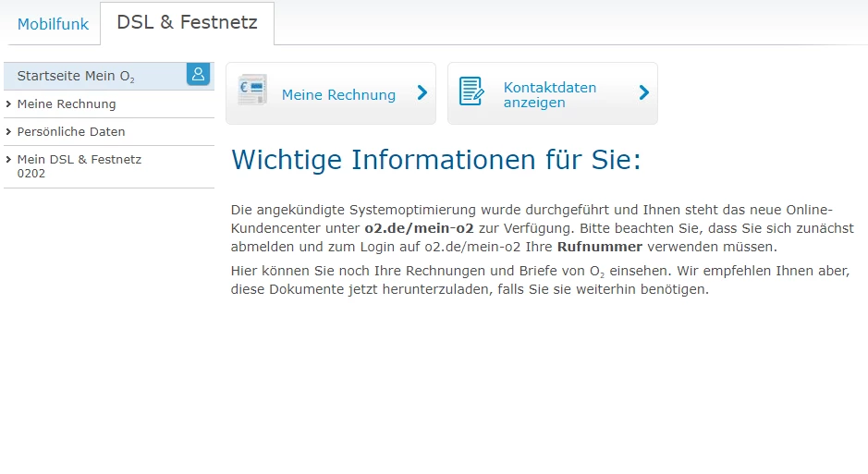Open Persönliche Daten in the sidebar
This screenshot has height=474, width=868.
pos(71,131)
